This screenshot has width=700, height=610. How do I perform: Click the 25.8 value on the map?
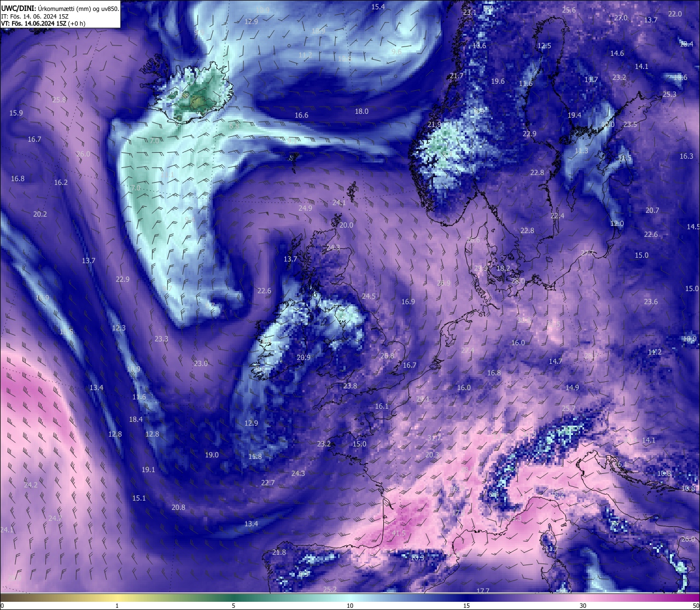[x=59, y=100]
